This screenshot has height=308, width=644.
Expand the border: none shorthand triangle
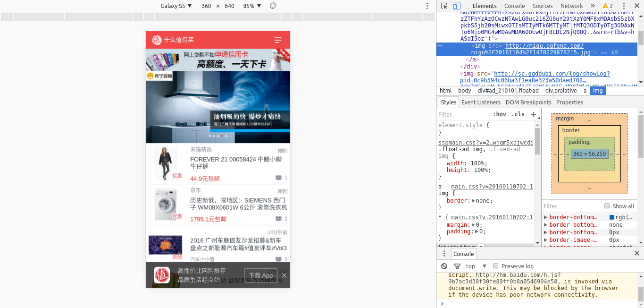tap(474, 201)
